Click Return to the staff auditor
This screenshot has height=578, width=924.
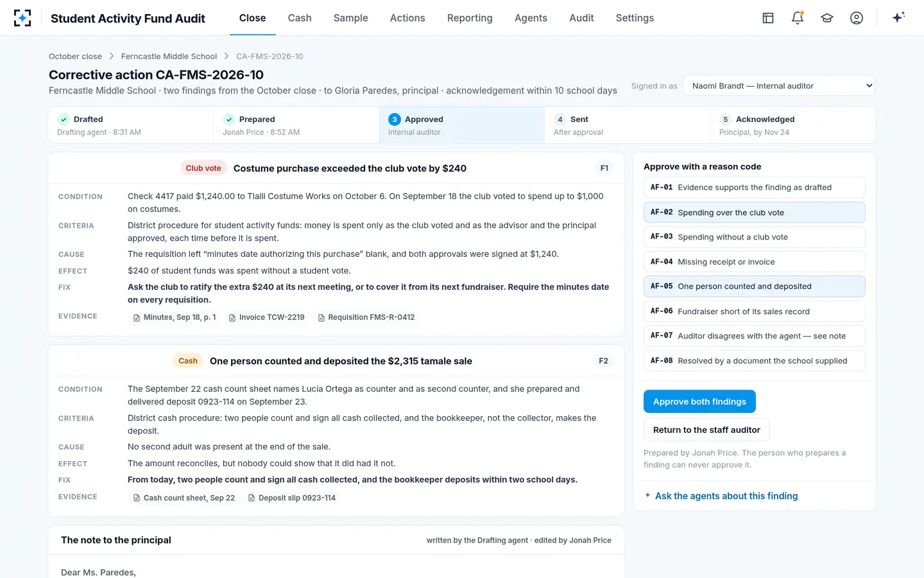[706, 430]
